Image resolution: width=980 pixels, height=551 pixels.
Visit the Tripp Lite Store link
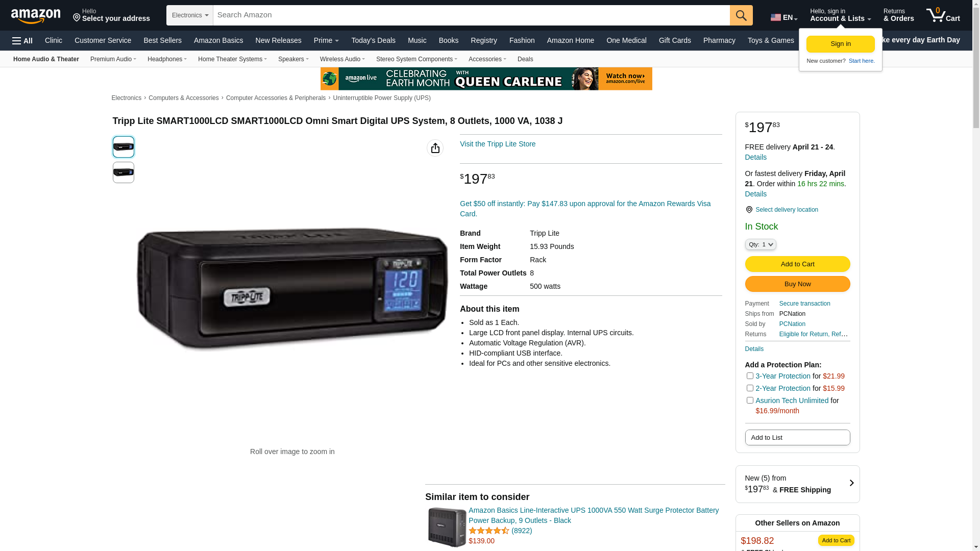tap(498, 144)
